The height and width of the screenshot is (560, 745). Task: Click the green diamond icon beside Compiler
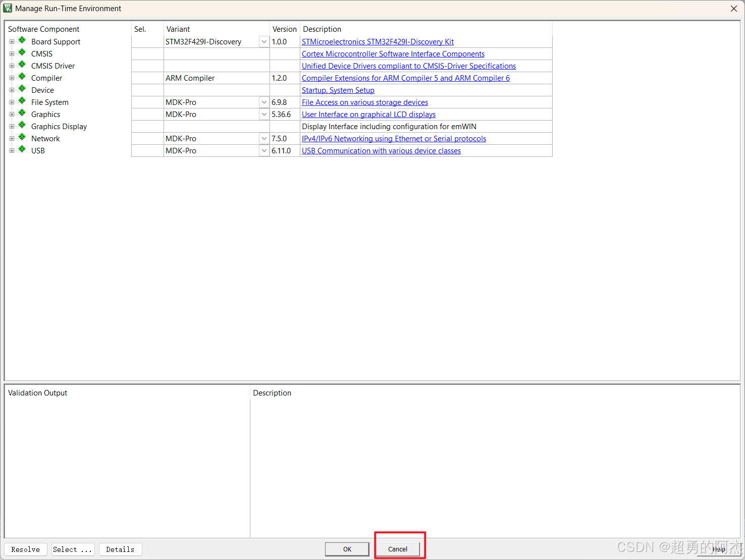(x=22, y=77)
